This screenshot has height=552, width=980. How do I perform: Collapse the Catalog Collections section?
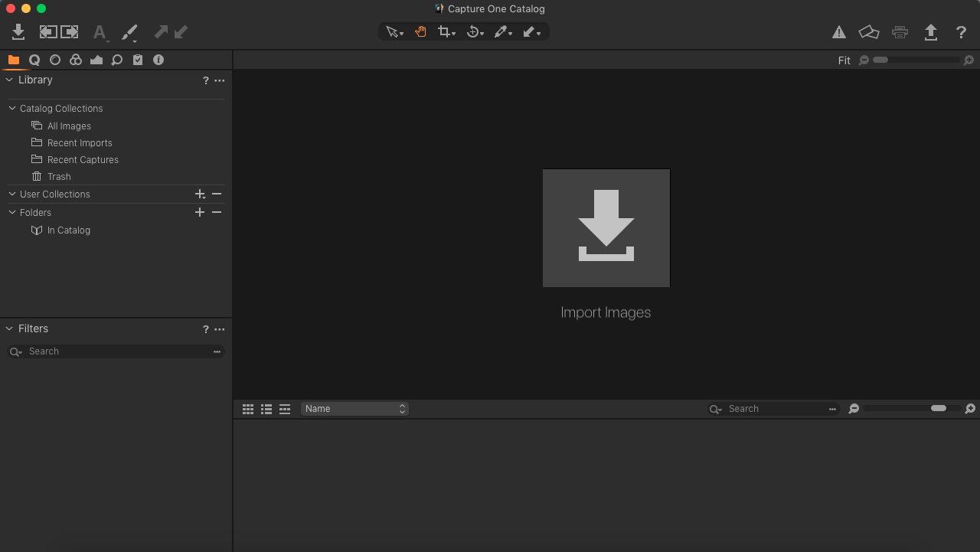[x=11, y=108]
